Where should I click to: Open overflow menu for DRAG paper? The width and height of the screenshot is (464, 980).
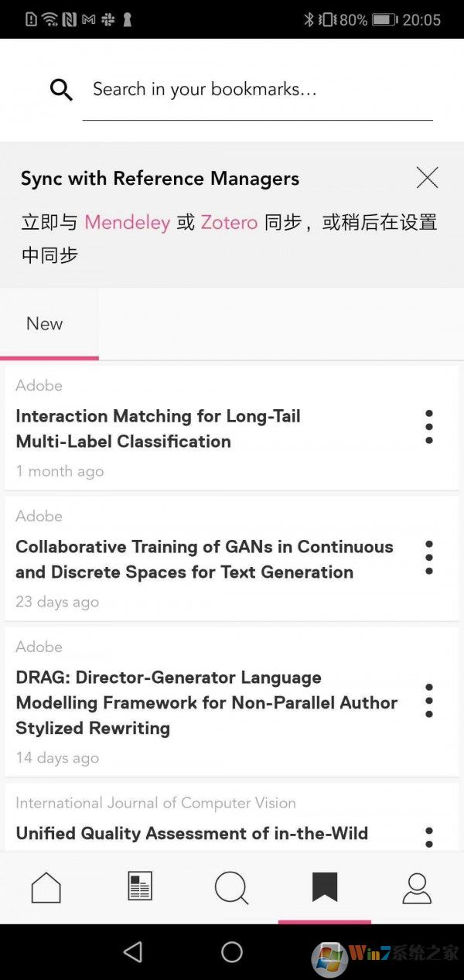click(x=429, y=700)
